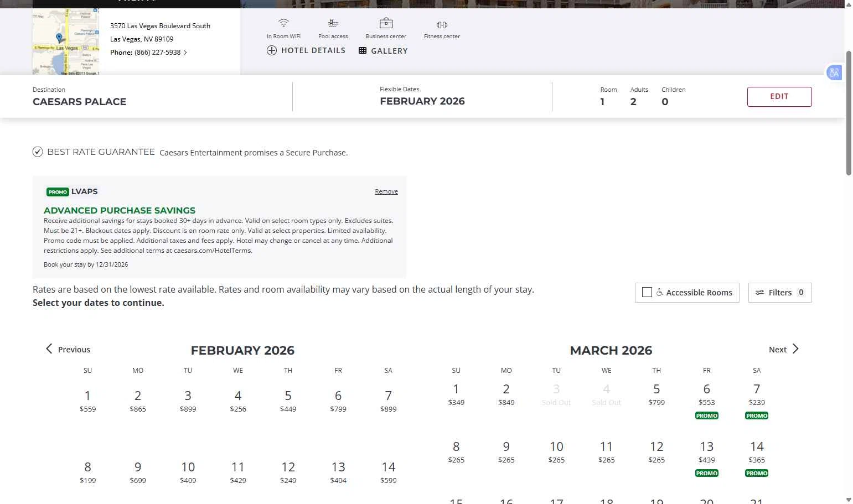Select March 10 at $265

[x=556, y=452]
